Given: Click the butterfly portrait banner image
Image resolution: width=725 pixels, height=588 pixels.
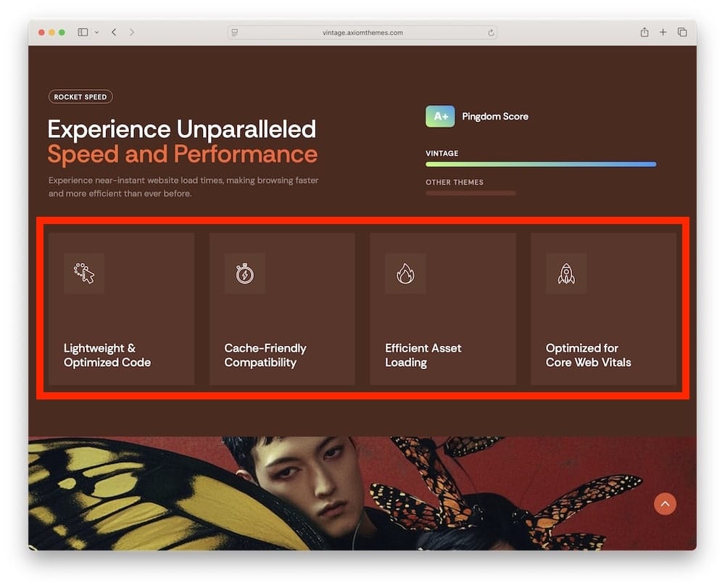Looking at the screenshot, I should point(362,493).
